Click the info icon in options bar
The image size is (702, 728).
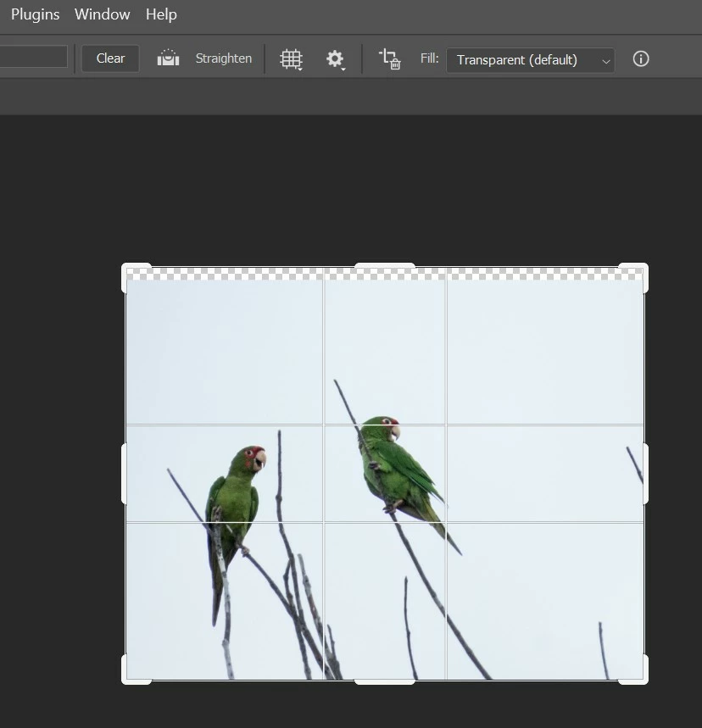point(641,59)
